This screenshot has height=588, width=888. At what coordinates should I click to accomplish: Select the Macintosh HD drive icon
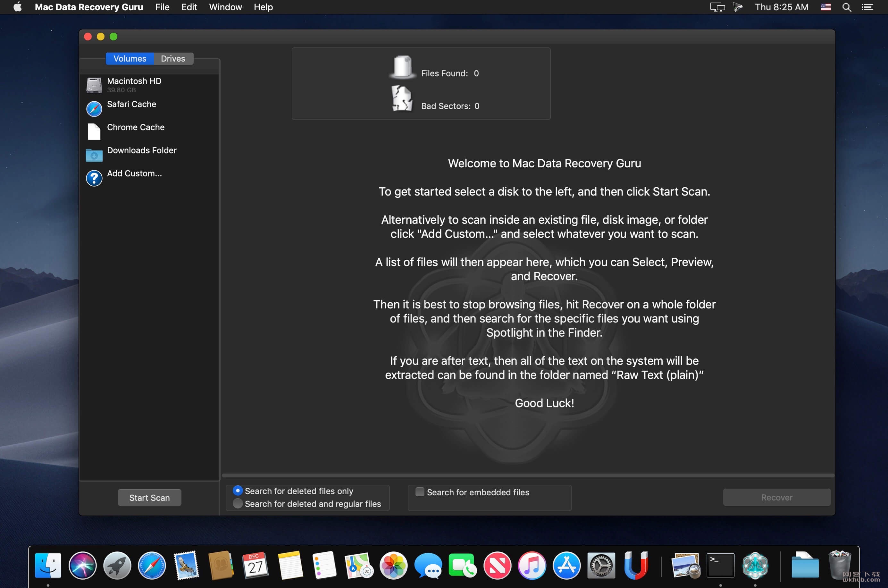click(x=94, y=86)
